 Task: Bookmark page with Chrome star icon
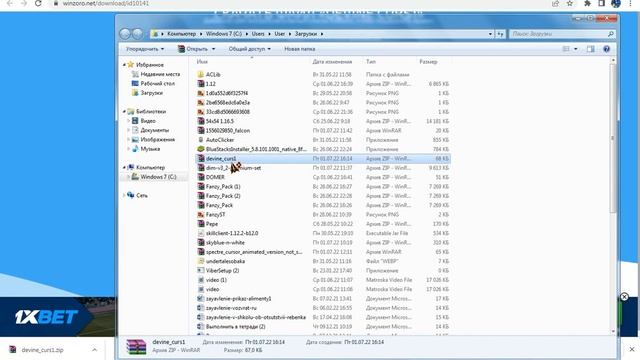(x=570, y=4)
